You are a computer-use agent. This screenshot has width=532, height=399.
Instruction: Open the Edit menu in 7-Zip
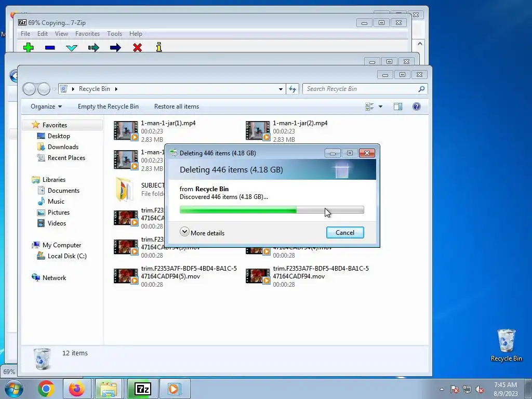pyautogui.click(x=43, y=34)
